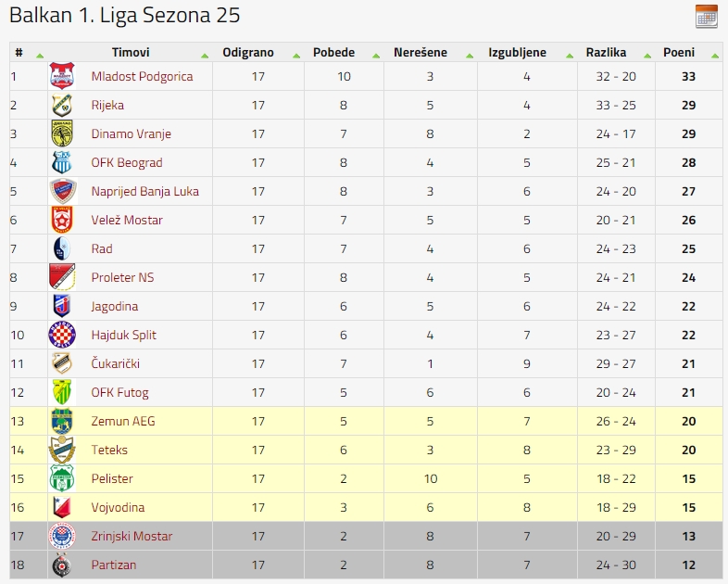728x584 pixels.
Task: Sort by Nerešene column arrow
Action: tap(470, 56)
